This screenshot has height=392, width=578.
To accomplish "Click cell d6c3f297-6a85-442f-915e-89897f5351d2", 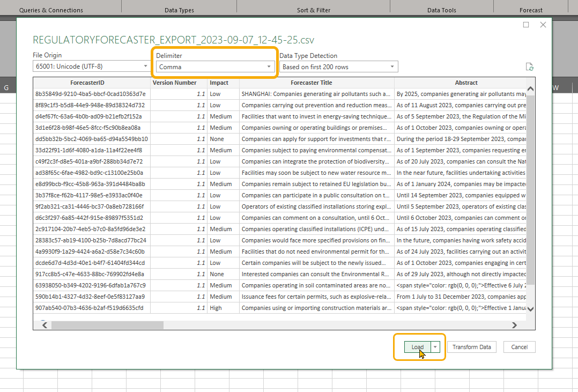I will 92,218.
